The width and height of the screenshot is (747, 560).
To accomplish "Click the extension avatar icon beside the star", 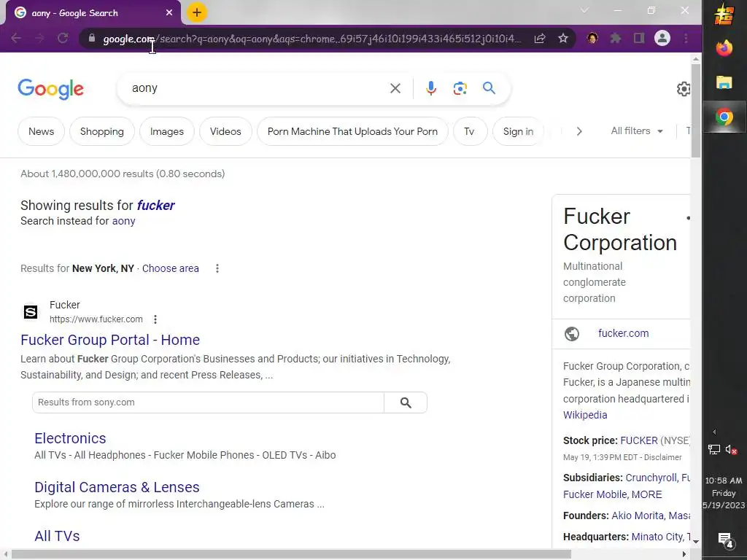I will 592,38.
